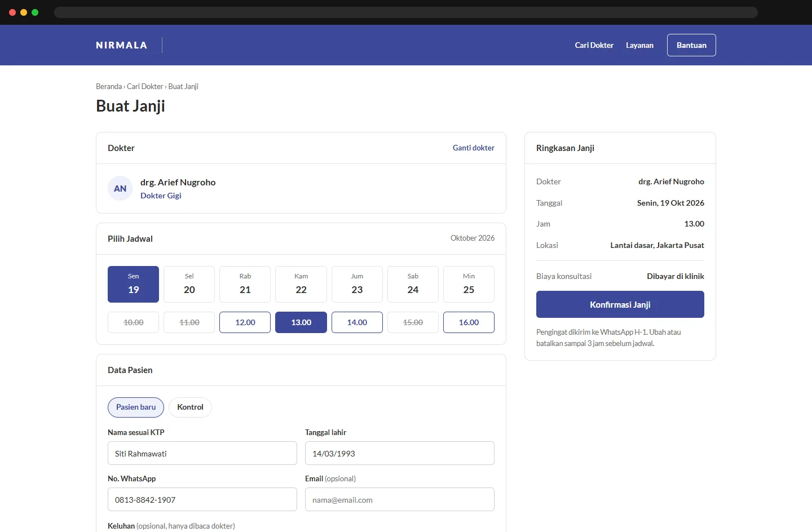Open Layanan navigation item

[x=639, y=45]
